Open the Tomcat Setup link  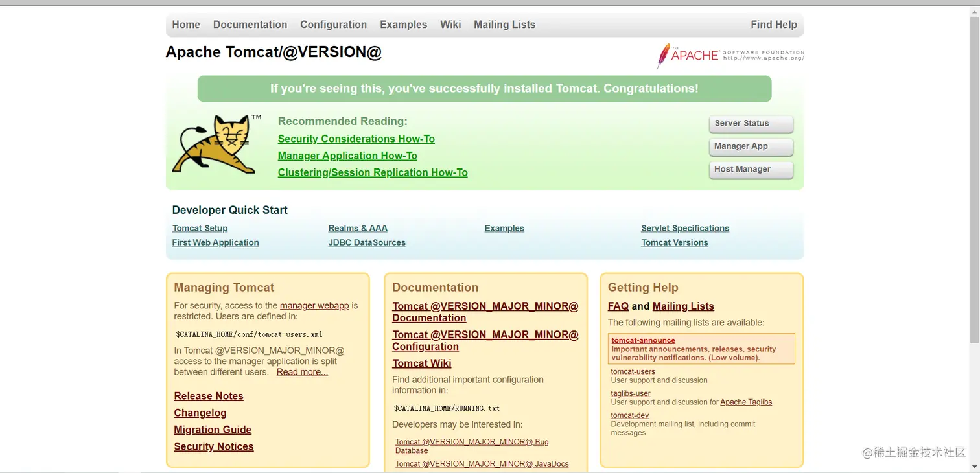click(x=200, y=228)
